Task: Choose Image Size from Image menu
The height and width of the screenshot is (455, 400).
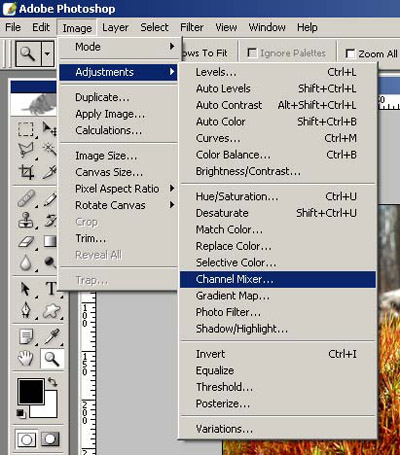Action: click(118, 156)
